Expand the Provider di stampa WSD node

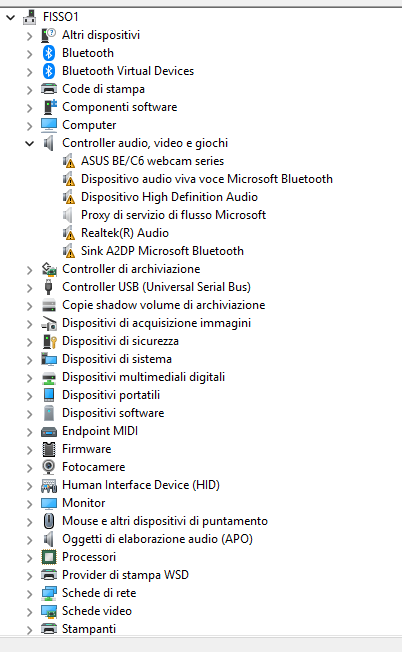[x=30, y=575]
